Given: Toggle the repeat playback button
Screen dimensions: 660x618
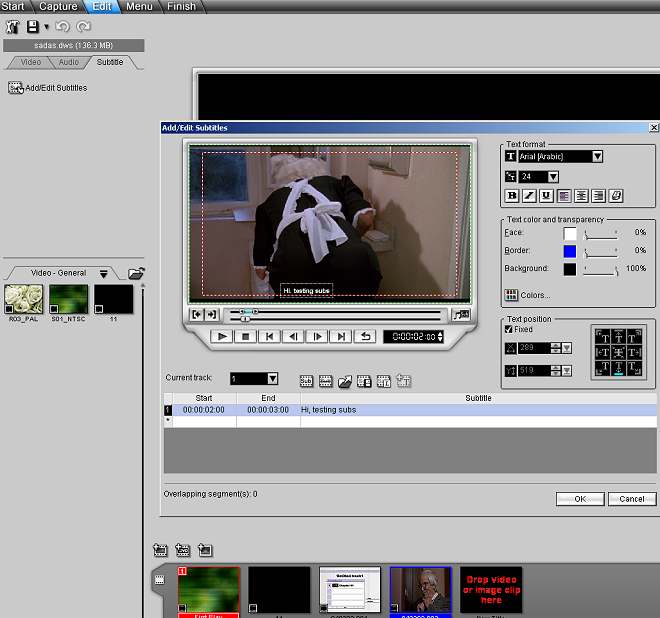Looking at the screenshot, I should 365,336.
